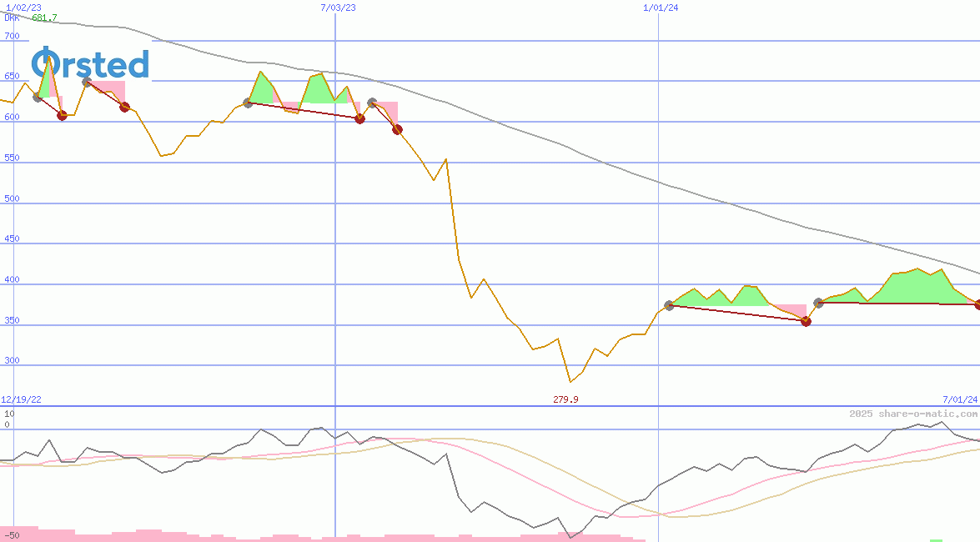Click the 7/01/24 end date label

click(959, 400)
